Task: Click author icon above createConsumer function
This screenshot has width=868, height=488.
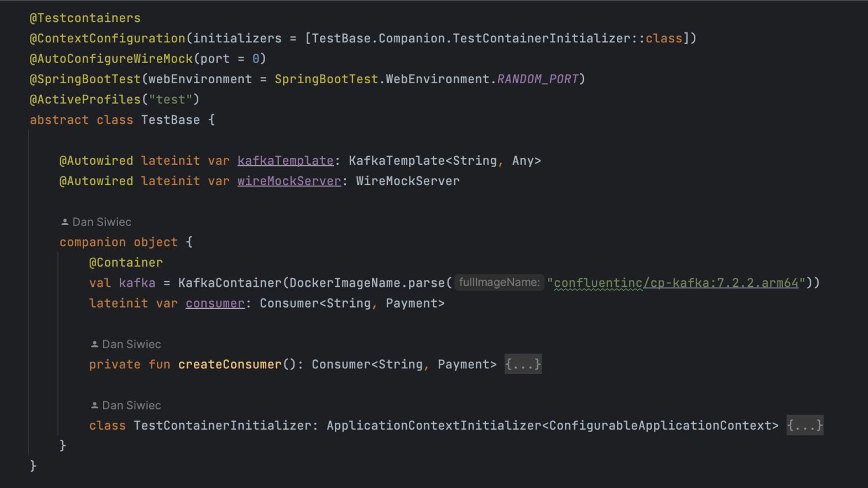Action: pos(94,344)
